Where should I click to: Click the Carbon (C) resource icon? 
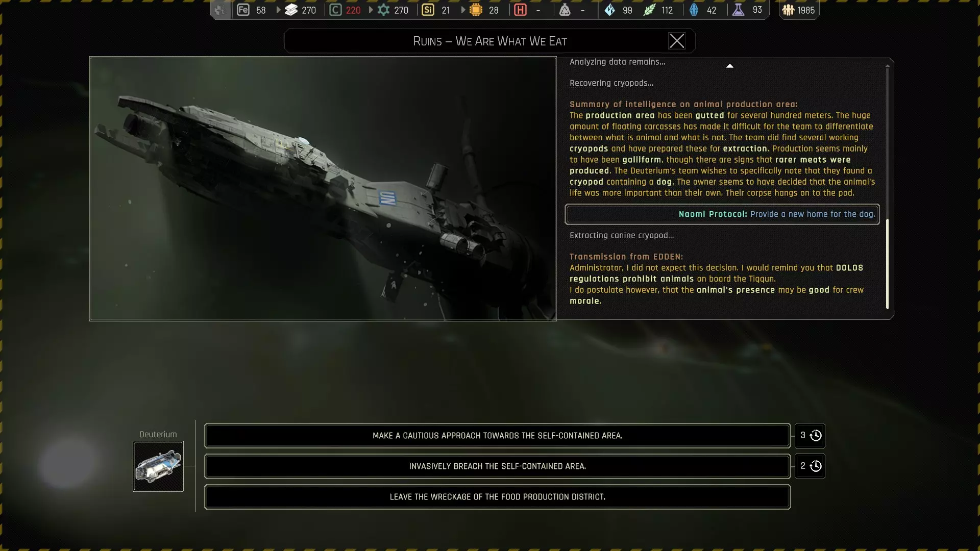(x=335, y=10)
